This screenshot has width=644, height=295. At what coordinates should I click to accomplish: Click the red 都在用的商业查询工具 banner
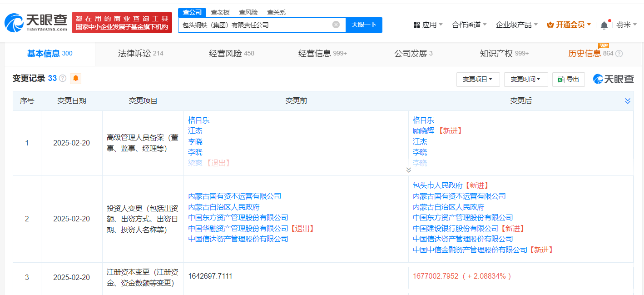122,22
